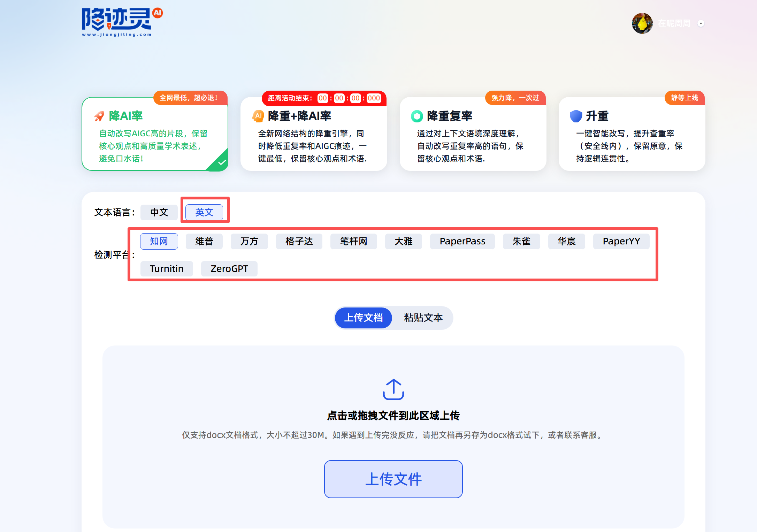Click the 降迹灵 AI logo

pyautogui.click(x=122, y=22)
